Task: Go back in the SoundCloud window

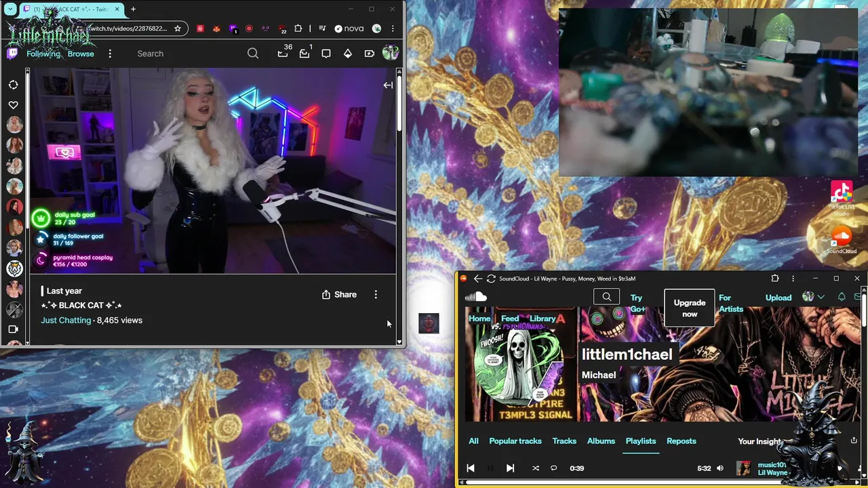Action: (477, 279)
